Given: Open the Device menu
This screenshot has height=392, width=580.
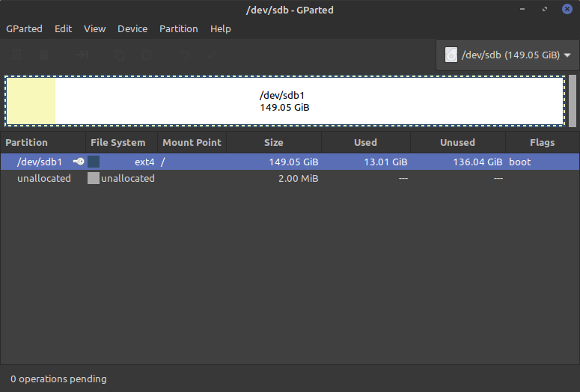Looking at the screenshot, I should pos(132,29).
